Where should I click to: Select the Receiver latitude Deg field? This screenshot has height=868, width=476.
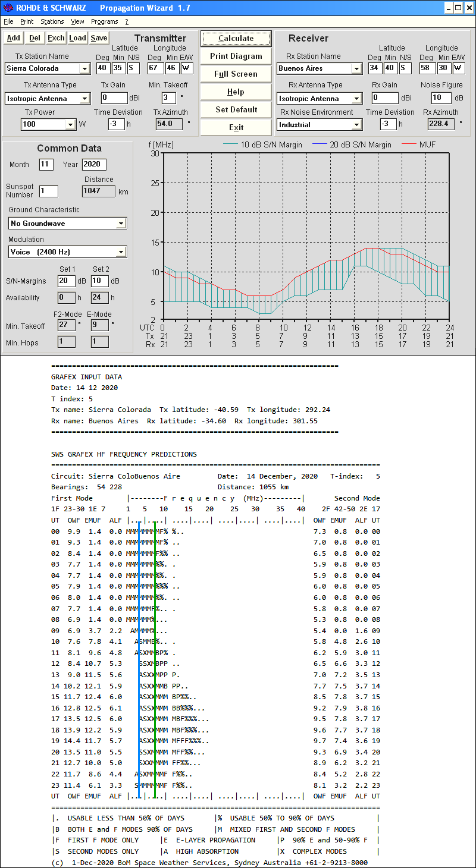[x=374, y=68]
